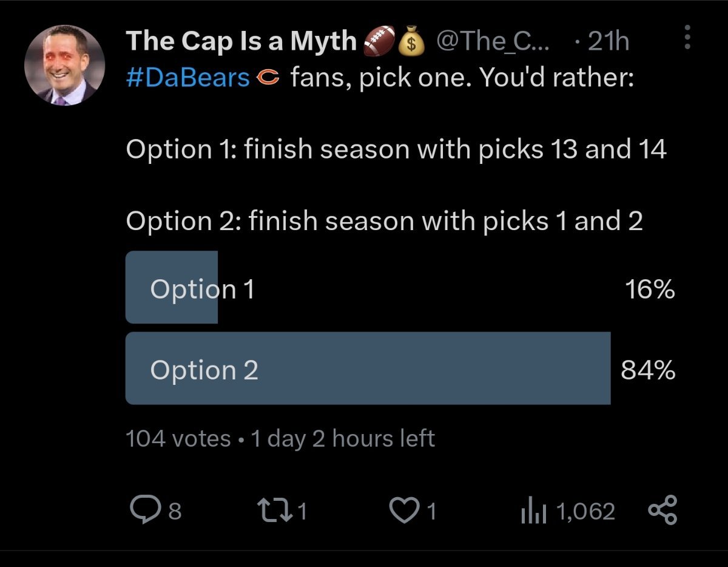Image resolution: width=728 pixels, height=567 pixels.
Task: Click the 84% poll result
Action: (647, 369)
